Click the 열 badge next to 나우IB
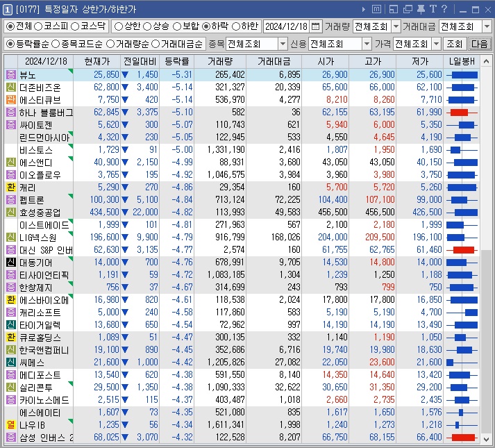495x448 pixels. (x=10, y=425)
